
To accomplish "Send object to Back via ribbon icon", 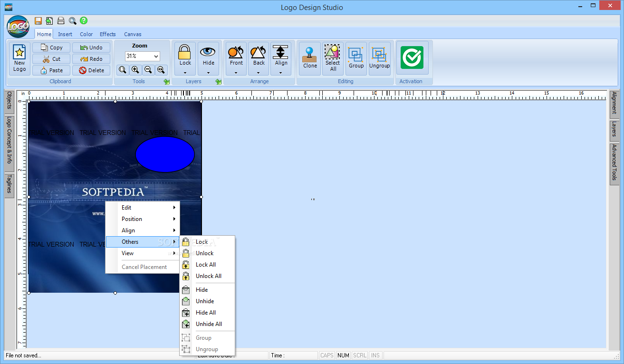I will [259, 52].
